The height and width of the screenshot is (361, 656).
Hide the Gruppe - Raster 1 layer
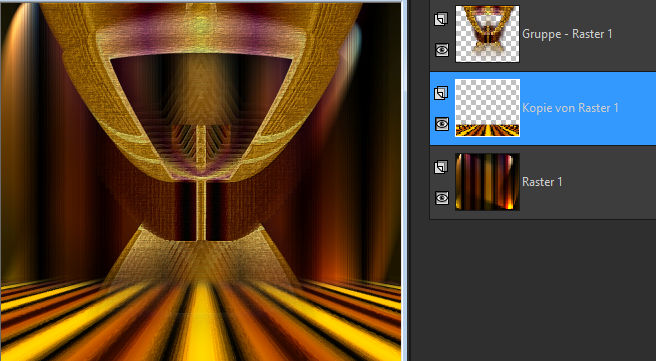[442, 50]
